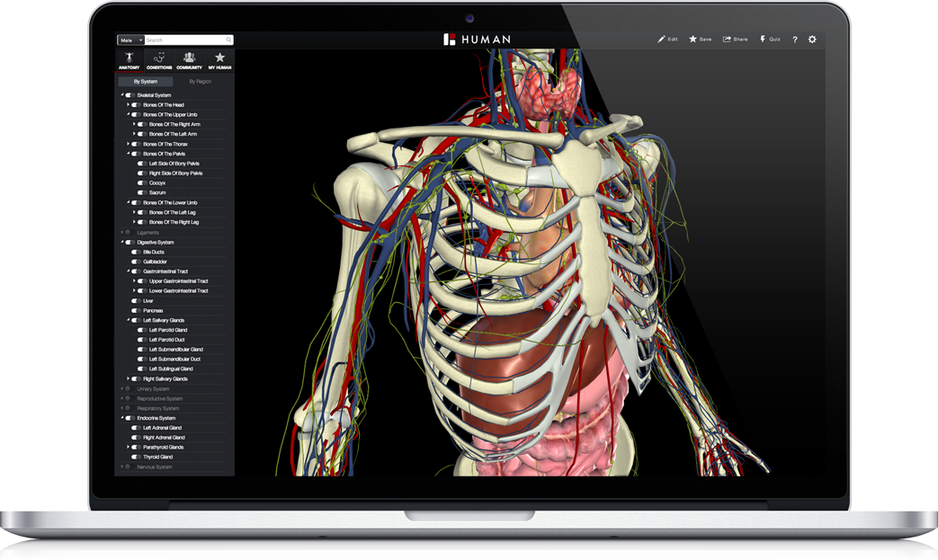
Task: Select Bones Of The Lower Limb
Action: [170, 202]
